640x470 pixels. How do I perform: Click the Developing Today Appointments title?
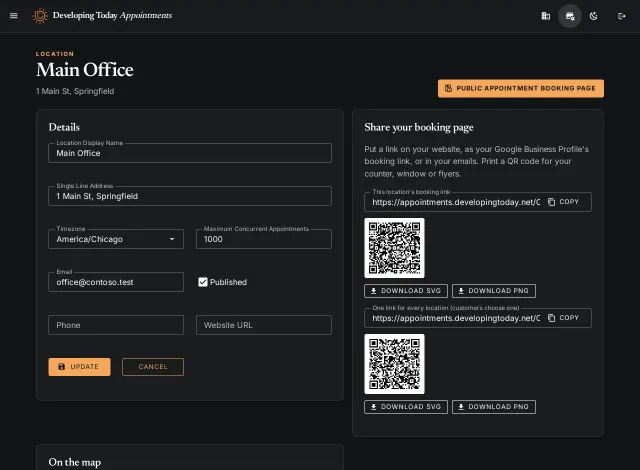[x=112, y=16]
